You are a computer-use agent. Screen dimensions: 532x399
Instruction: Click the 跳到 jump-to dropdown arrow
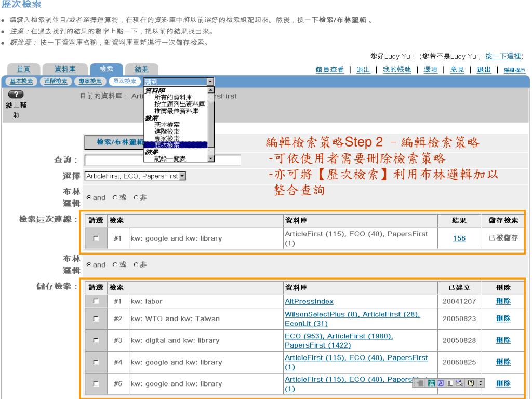[210, 82]
